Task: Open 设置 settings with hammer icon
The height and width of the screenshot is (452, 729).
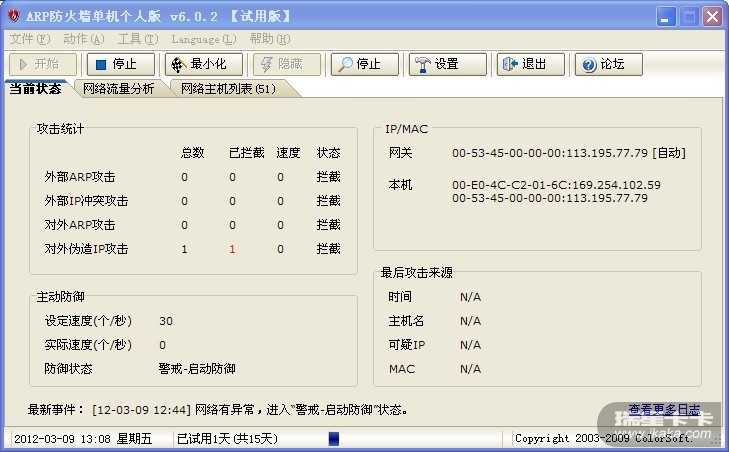Action: point(448,64)
